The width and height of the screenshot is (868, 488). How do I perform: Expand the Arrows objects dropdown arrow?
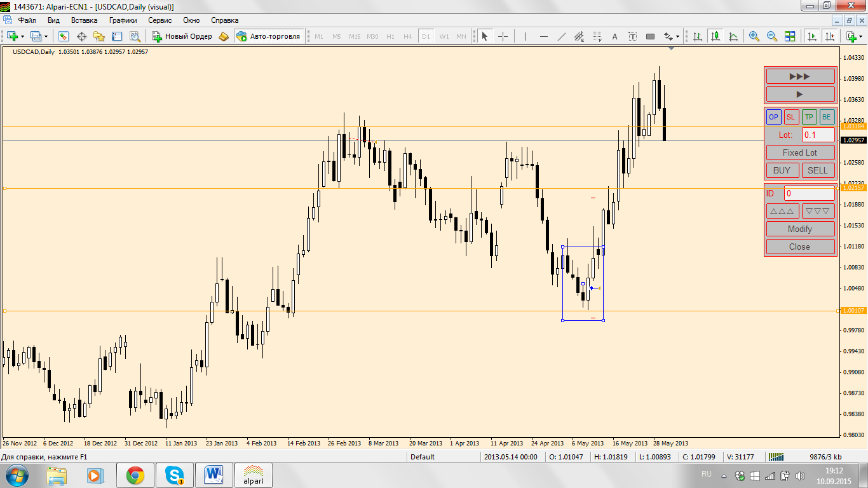[677, 36]
